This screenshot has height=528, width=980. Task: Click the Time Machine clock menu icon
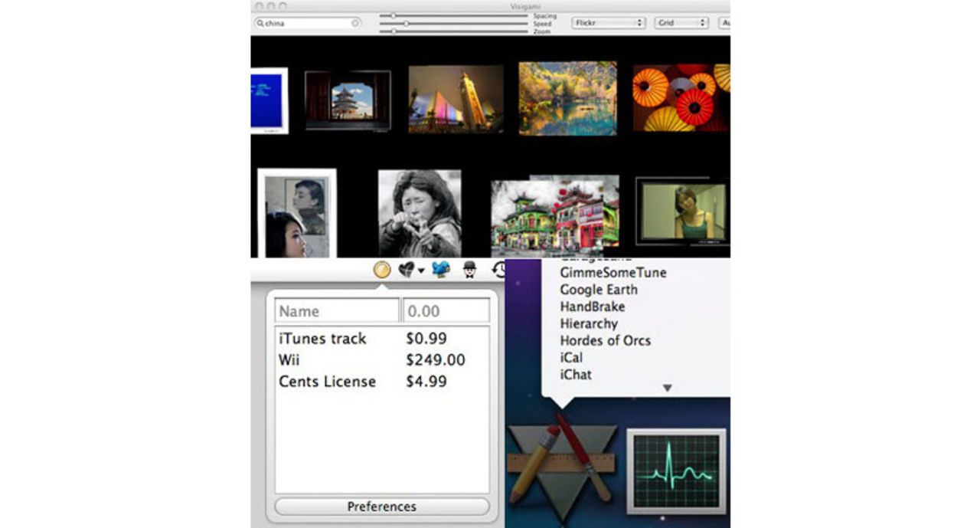tap(498, 270)
